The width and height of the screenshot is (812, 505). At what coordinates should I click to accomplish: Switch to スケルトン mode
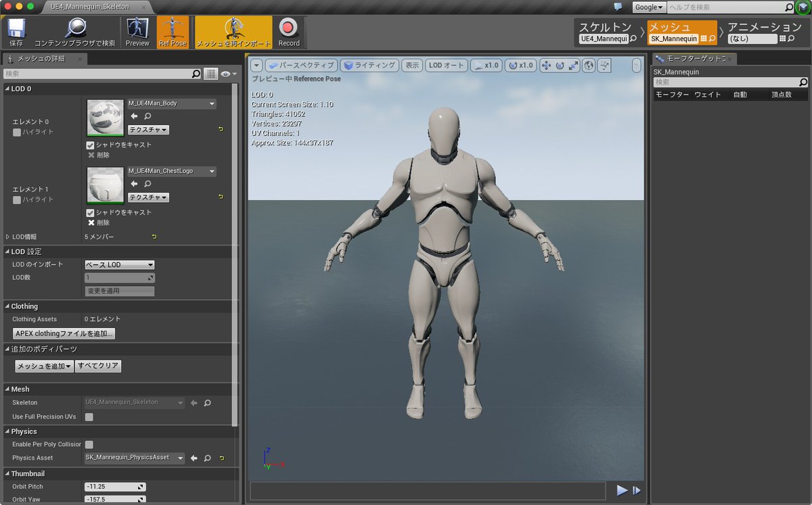click(605, 28)
